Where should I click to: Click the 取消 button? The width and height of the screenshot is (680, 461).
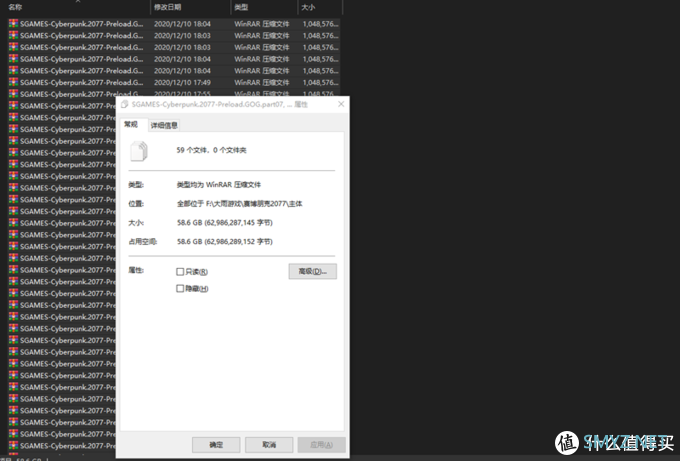[268, 444]
